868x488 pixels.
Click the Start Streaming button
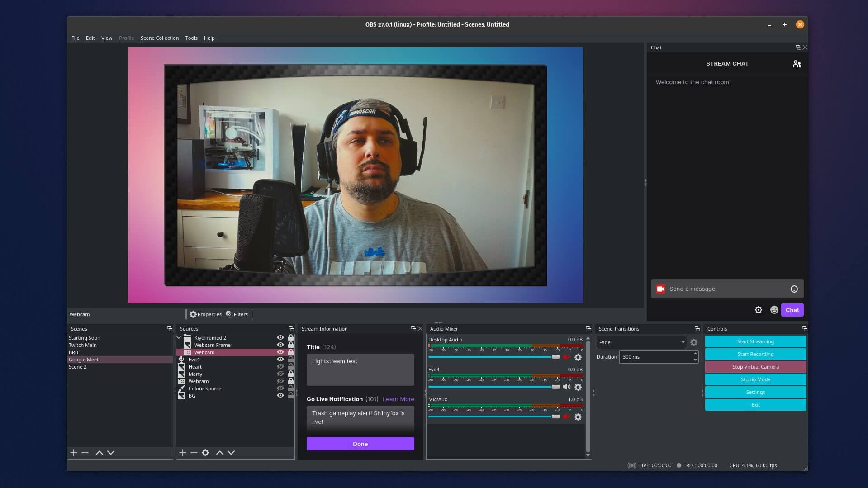[x=755, y=341]
